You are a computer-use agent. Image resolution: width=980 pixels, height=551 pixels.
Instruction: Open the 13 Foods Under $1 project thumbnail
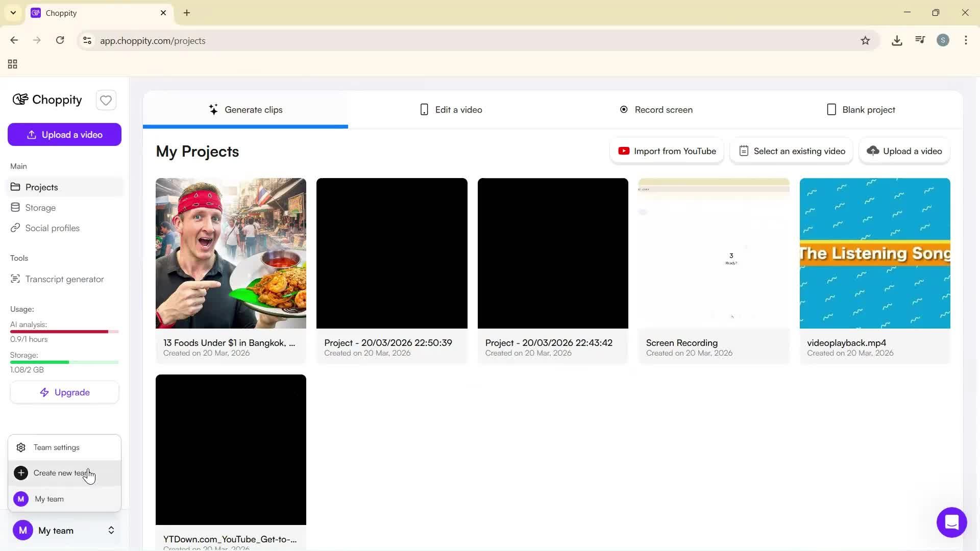pyautogui.click(x=231, y=253)
